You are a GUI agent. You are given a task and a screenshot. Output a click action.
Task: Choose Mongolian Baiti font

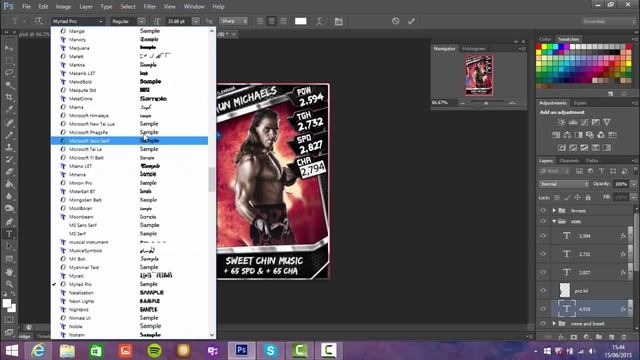[129, 200]
